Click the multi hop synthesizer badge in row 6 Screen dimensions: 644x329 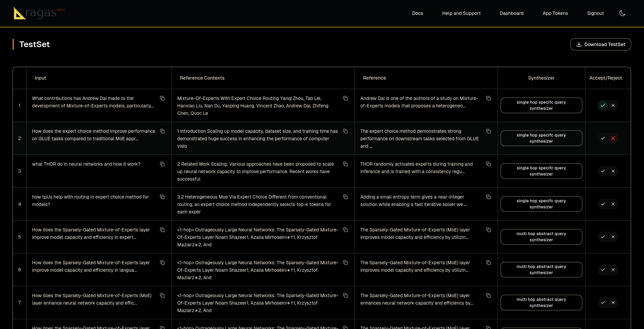tap(541, 270)
